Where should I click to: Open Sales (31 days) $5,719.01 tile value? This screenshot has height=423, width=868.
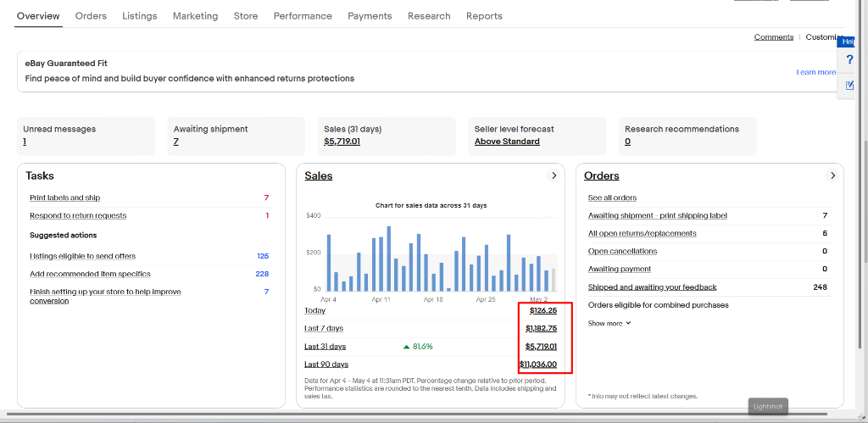[x=342, y=142]
